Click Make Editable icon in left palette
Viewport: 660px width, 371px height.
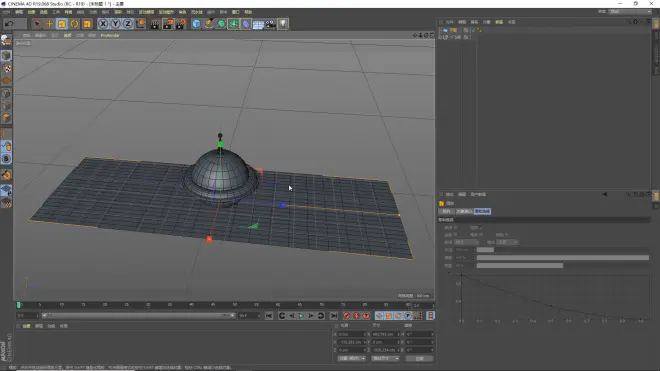(6, 40)
